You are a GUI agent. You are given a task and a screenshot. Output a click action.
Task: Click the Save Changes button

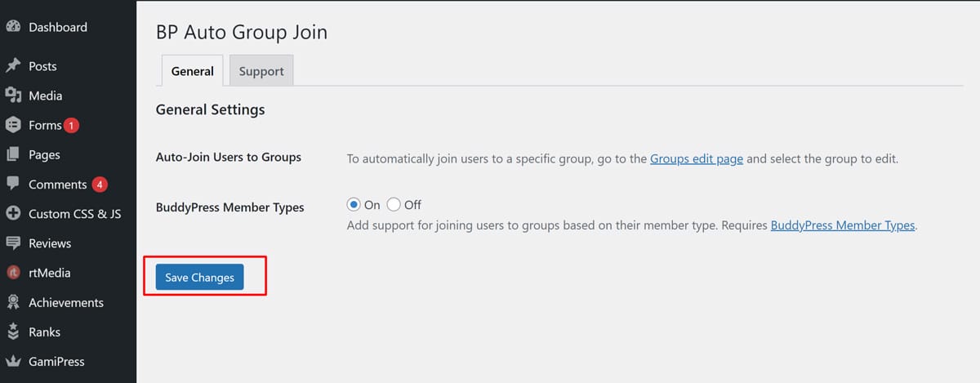(x=199, y=278)
